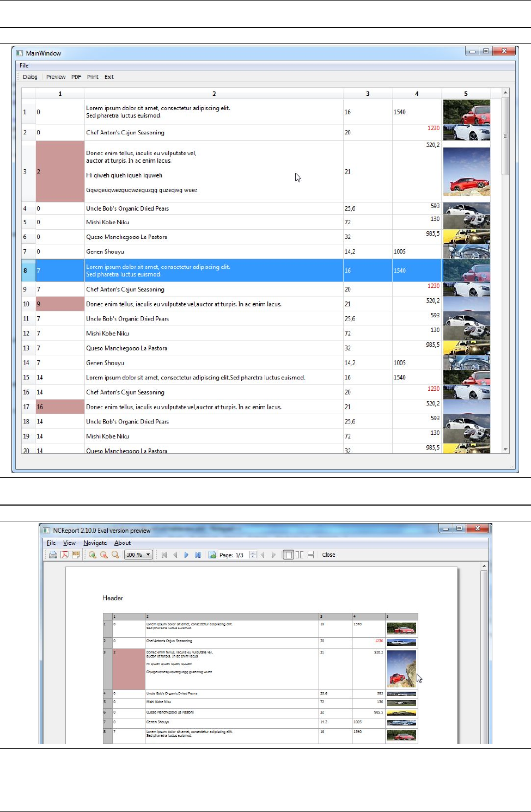Image resolution: width=531 pixels, height=812 pixels.
Task: Go to previous page with the left arrow
Action: tap(175, 555)
